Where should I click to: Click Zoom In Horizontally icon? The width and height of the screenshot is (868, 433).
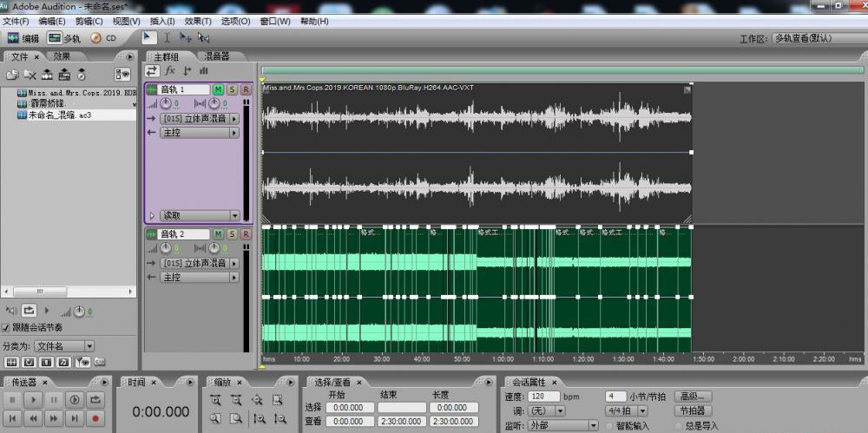[x=215, y=400]
